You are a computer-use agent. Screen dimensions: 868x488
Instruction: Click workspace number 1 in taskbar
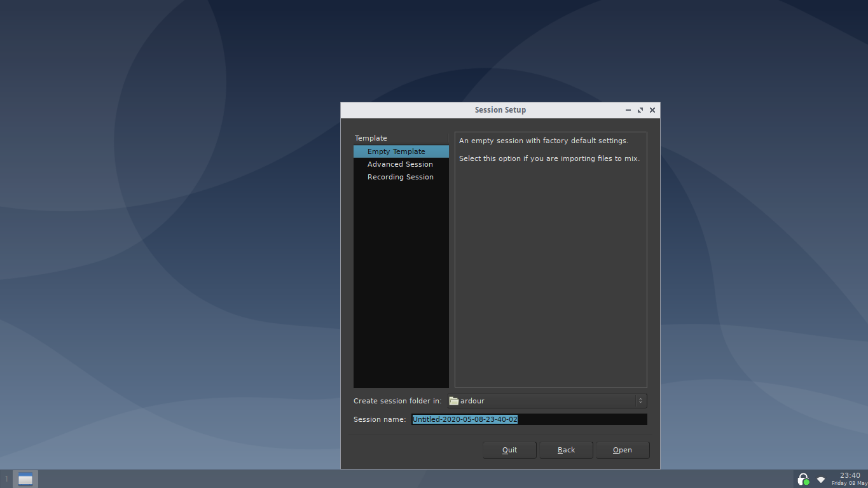pos(6,479)
